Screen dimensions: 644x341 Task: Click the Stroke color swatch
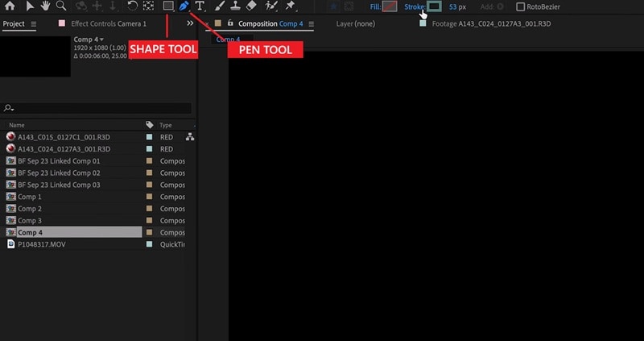[434, 6]
